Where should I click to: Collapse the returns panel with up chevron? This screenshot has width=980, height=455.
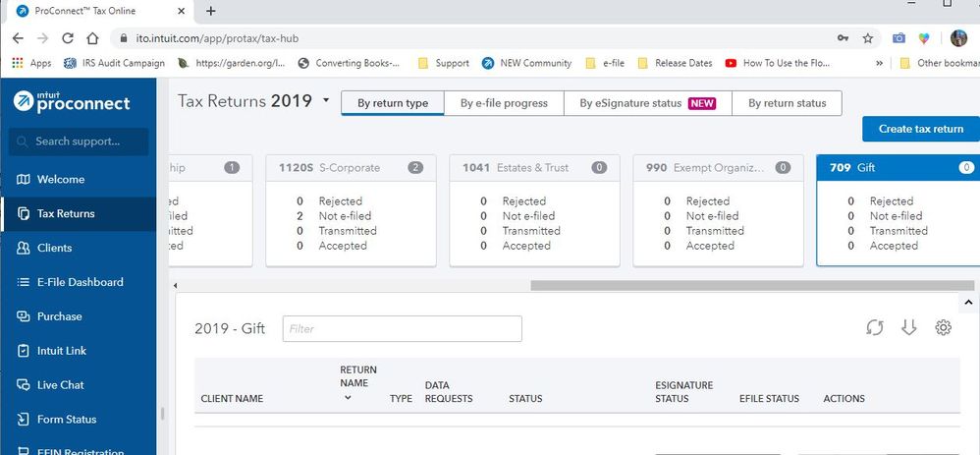pyautogui.click(x=968, y=303)
